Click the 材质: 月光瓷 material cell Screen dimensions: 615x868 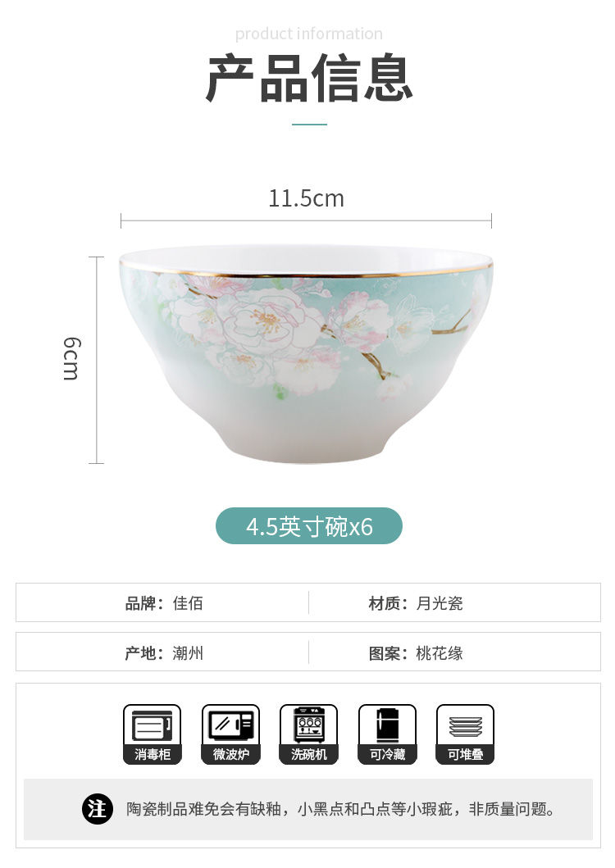[x=454, y=602]
